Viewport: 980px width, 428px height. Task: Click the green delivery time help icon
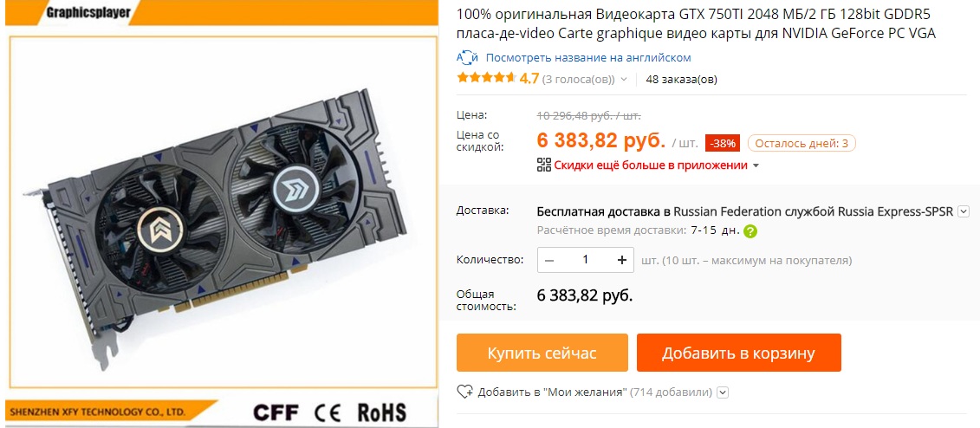[750, 231]
